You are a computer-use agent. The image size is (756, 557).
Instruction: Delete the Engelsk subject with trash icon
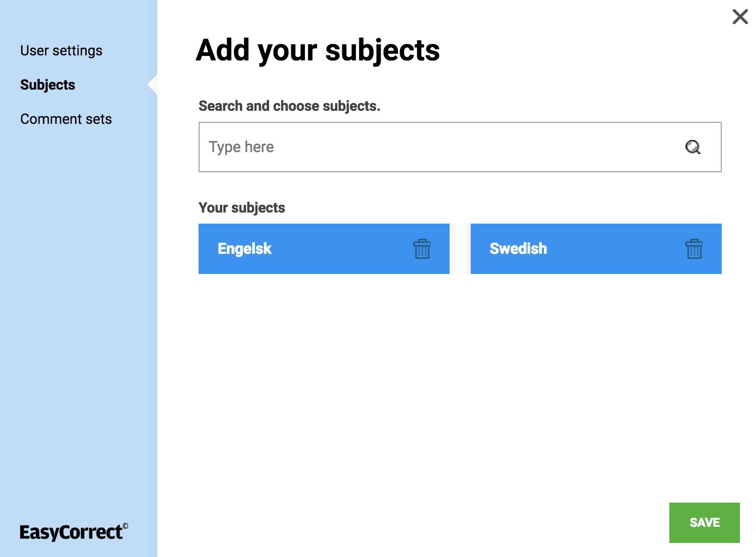pos(422,249)
